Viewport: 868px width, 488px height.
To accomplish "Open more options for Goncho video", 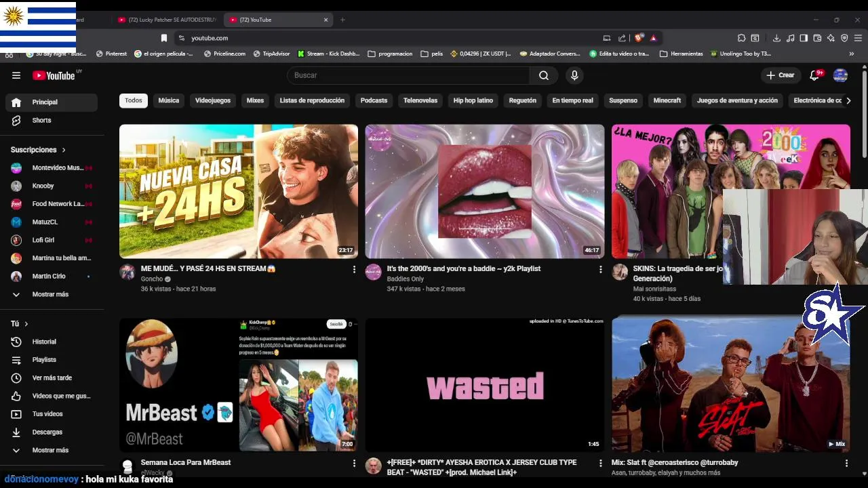I will click(x=353, y=270).
